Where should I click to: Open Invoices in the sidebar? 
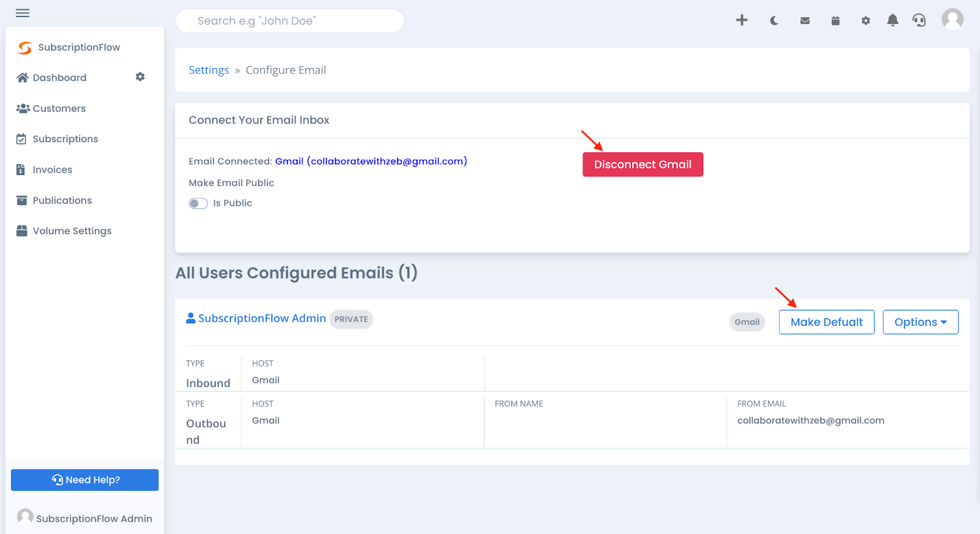pos(52,170)
